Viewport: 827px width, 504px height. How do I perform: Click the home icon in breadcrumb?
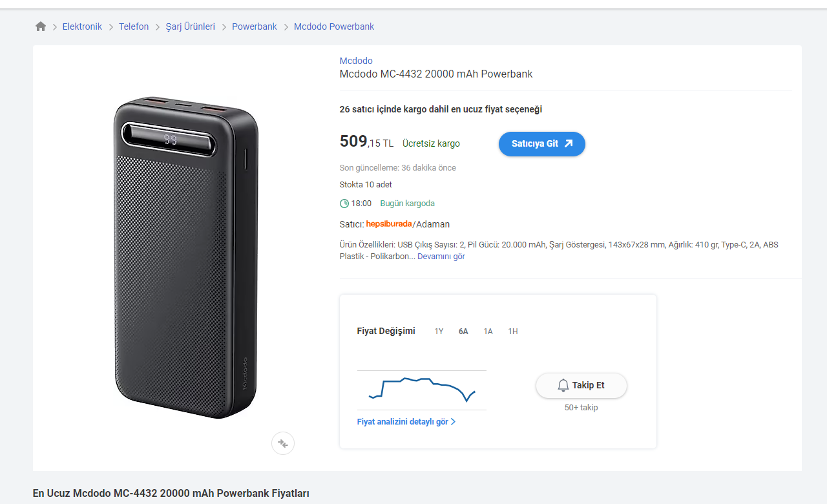[41, 26]
